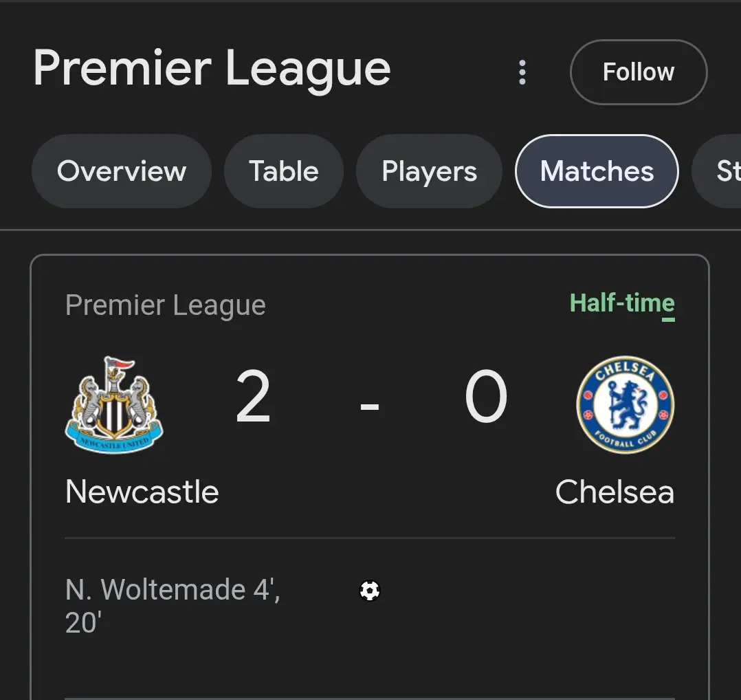Open the partially visible St tab
This screenshot has height=700, width=741.
tap(716, 171)
